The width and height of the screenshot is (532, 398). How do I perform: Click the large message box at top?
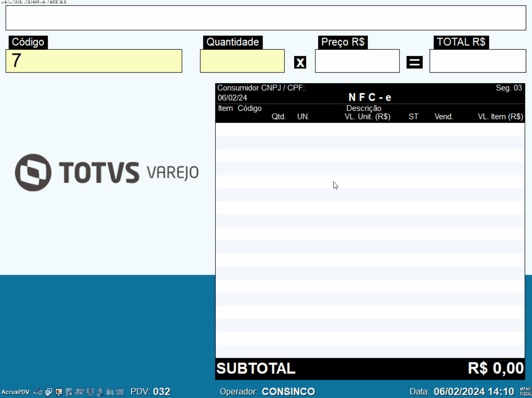[x=266, y=18]
